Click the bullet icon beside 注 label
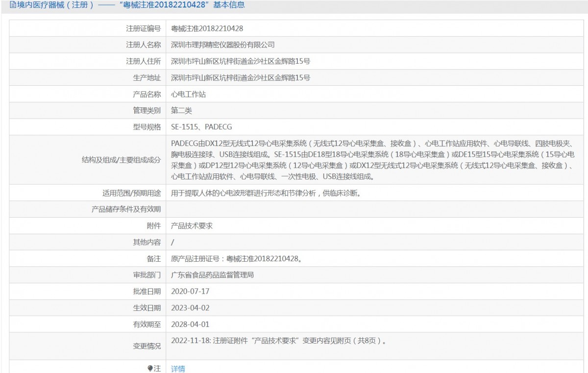This screenshot has height=373, width=588. pos(150,368)
